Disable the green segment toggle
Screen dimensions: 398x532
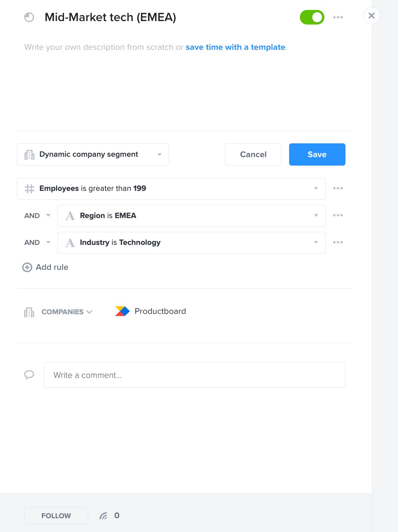(312, 17)
